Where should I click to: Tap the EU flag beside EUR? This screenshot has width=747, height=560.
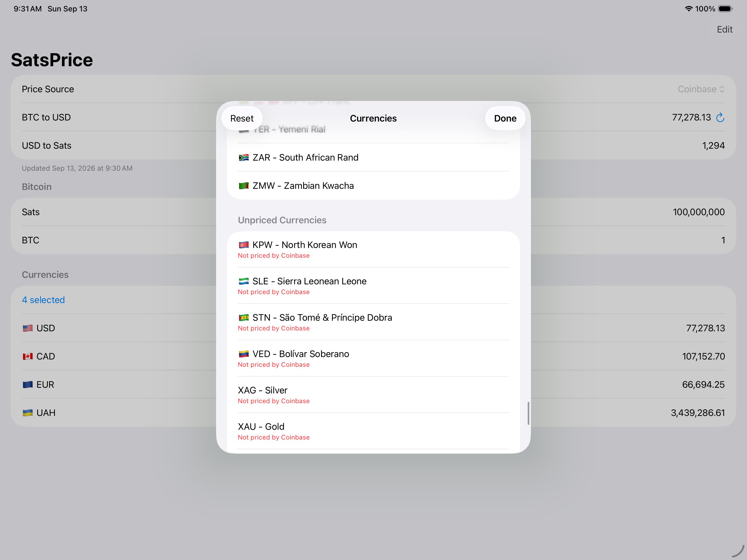coord(28,384)
